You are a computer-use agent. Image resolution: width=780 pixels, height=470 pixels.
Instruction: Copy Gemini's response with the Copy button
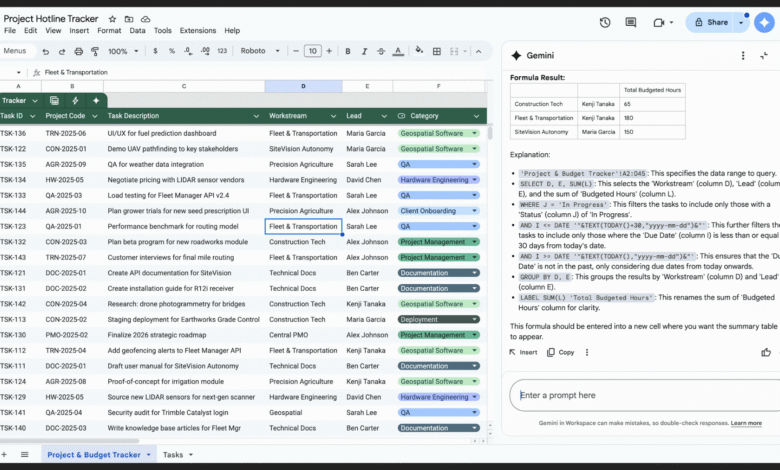(x=561, y=352)
